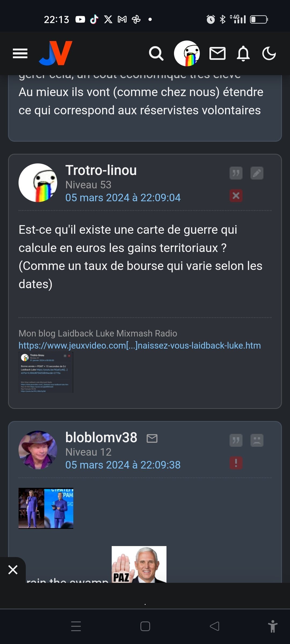Open jeuxvideo.com laidback-luke signature link

click(x=140, y=345)
